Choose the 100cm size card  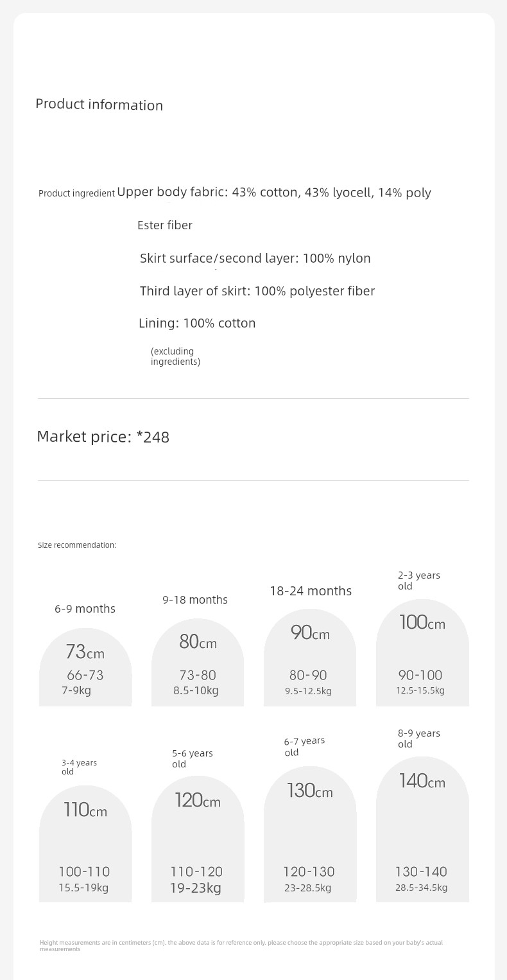pos(422,652)
